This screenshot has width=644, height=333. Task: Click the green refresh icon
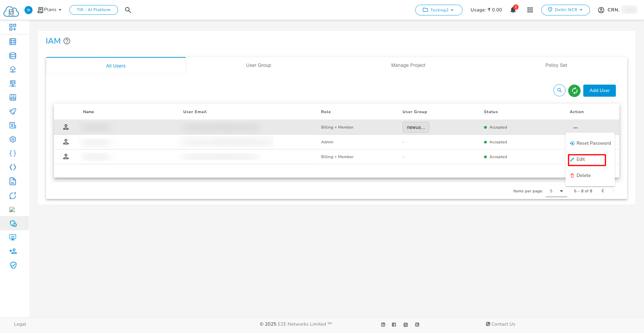pos(574,91)
